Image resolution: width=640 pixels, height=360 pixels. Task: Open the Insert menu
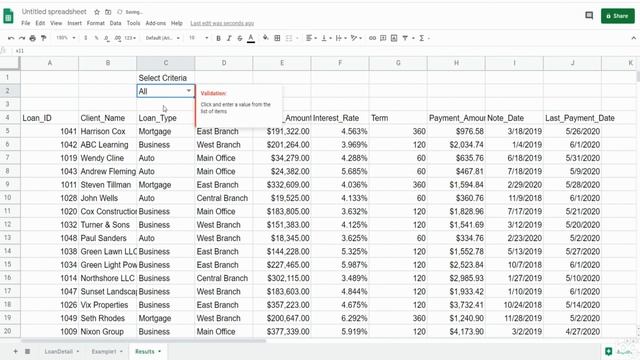[x=74, y=23]
